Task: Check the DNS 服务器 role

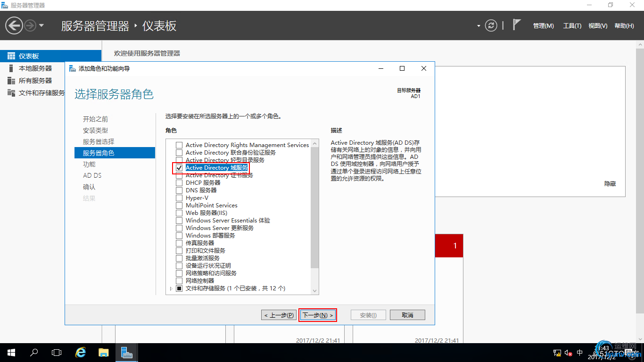Action: 179,190
